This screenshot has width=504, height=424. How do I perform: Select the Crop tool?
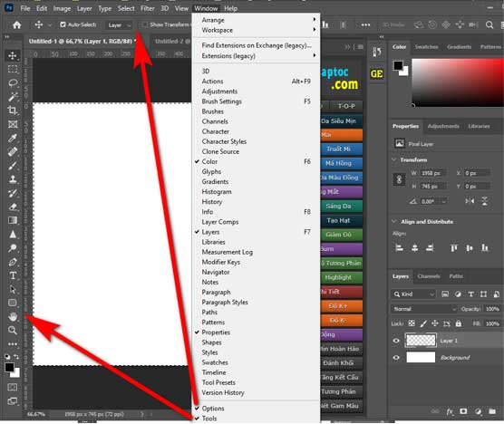click(x=13, y=111)
